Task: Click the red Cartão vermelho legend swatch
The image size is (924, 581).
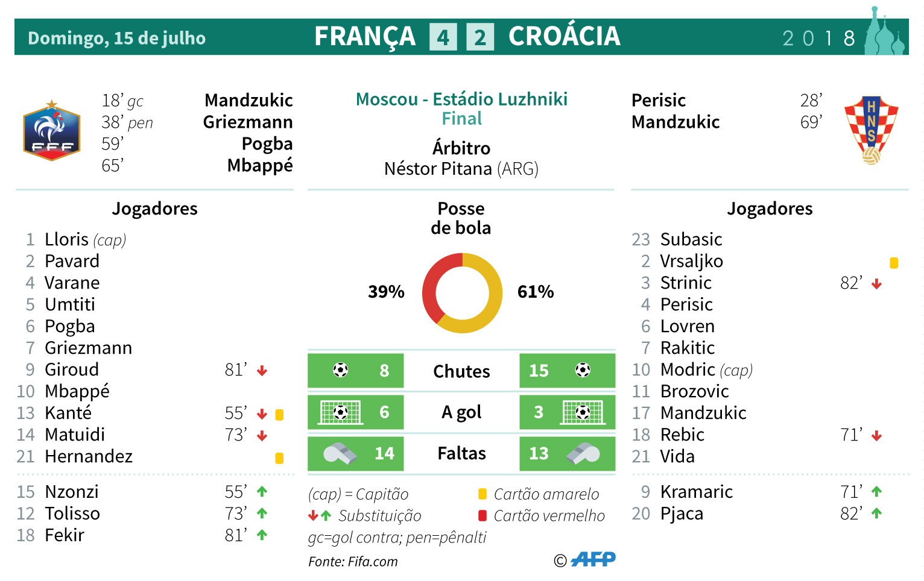Action: tap(483, 516)
